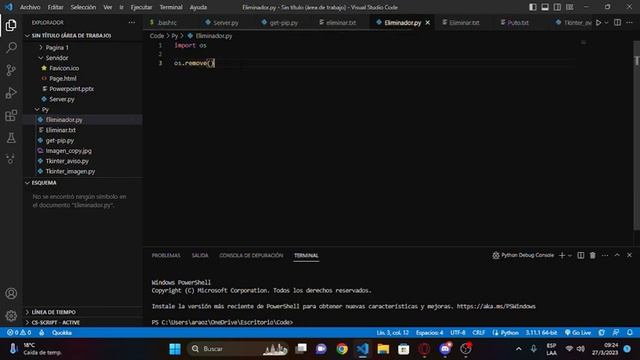
Task: Click CRLF end of line selector
Action: click(478, 333)
